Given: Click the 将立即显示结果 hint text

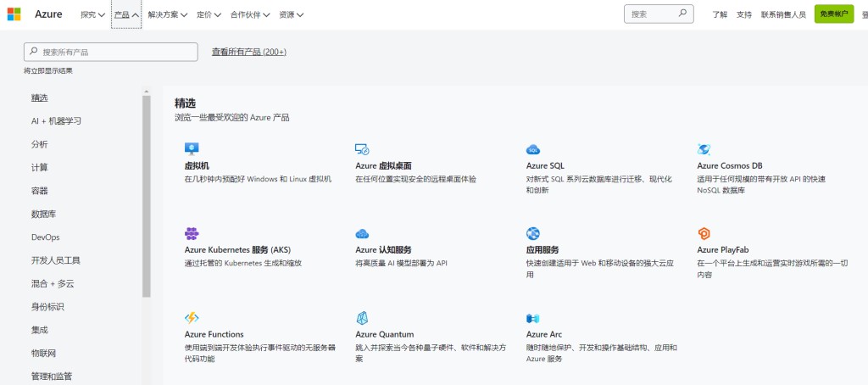Looking at the screenshot, I should 48,71.
